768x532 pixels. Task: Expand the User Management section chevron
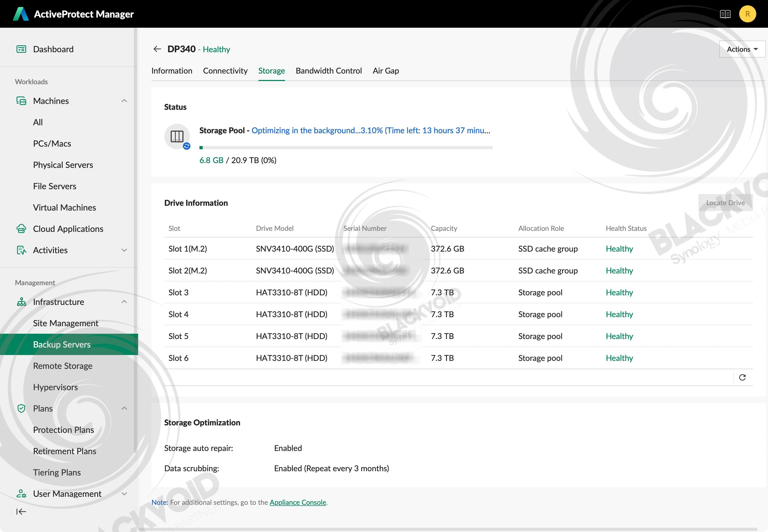(x=124, y=494)
